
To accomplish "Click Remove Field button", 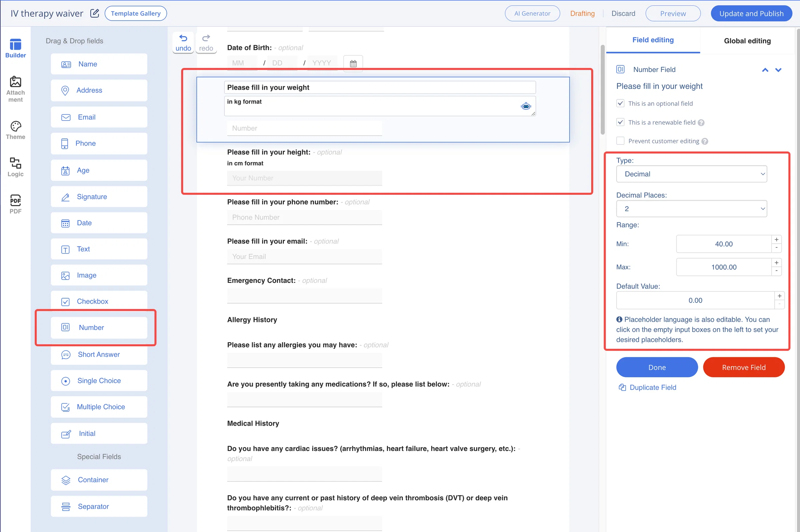I will 744,368.
